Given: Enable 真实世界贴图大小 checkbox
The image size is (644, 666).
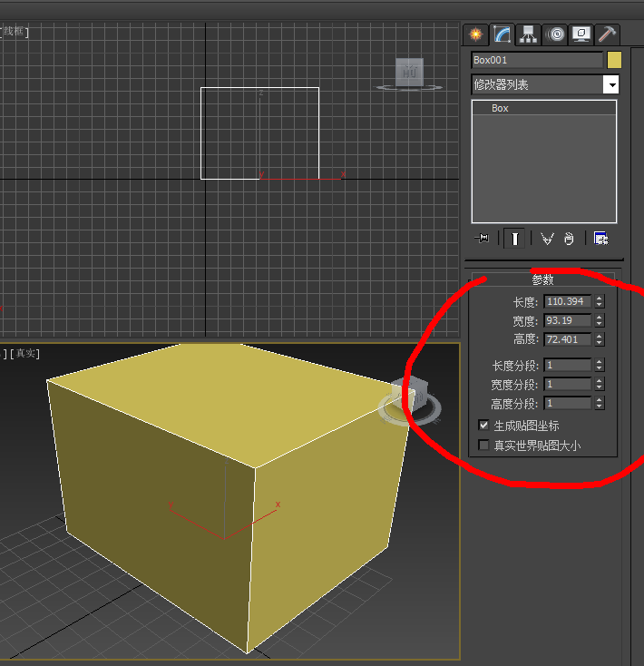Looking at the screenshot, I should (483, 445).
